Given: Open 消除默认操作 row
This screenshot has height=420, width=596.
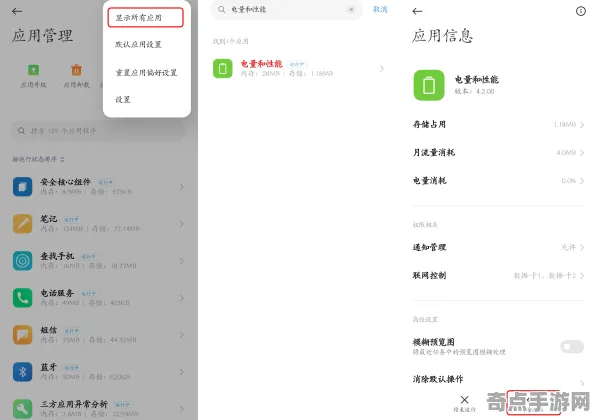Looking at the screenshot, I should (x=498, y=379).
